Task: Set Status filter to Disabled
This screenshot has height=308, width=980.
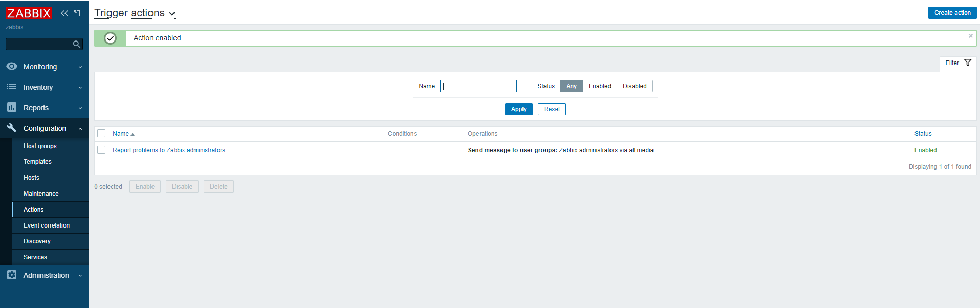Action: [x=635, y=86]
